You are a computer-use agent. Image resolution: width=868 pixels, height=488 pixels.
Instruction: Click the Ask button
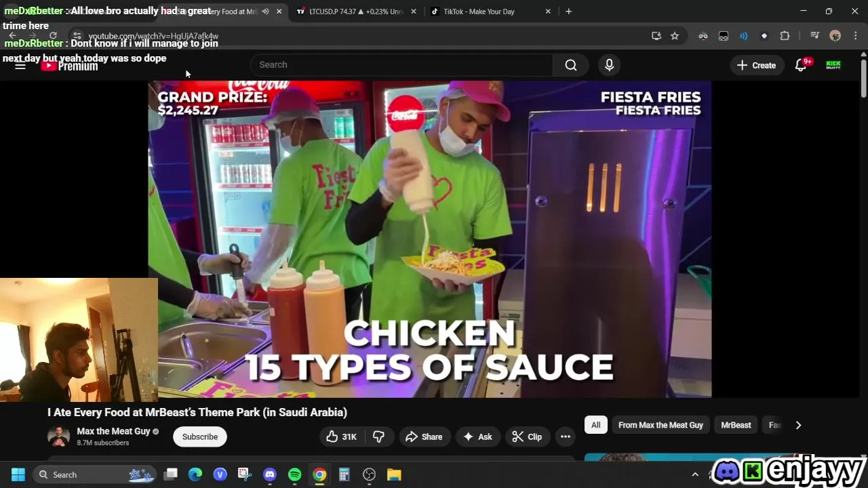[x=477, y=436]
